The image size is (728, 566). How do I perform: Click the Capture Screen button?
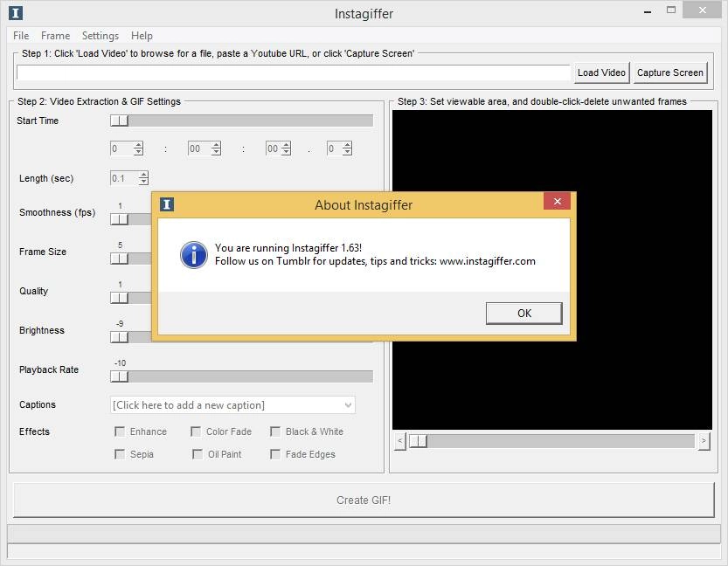(x=670, y=72)
